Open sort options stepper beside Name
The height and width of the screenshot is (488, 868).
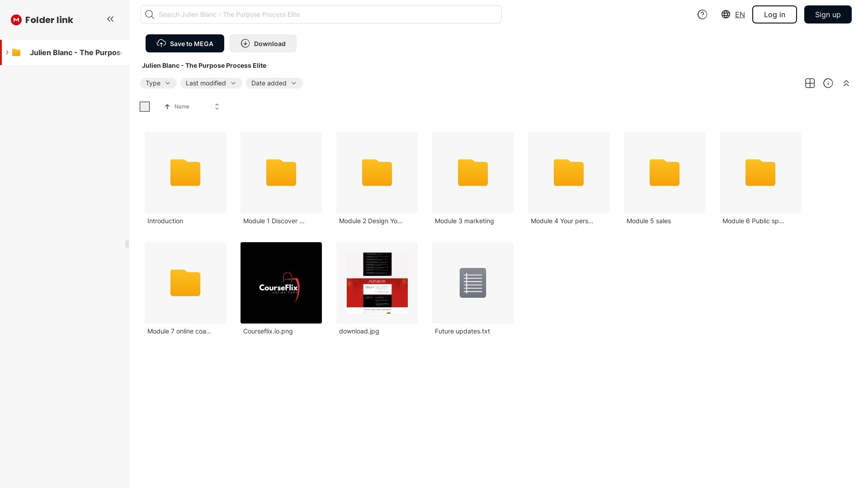pyautogui.click(x=217, y=107)
